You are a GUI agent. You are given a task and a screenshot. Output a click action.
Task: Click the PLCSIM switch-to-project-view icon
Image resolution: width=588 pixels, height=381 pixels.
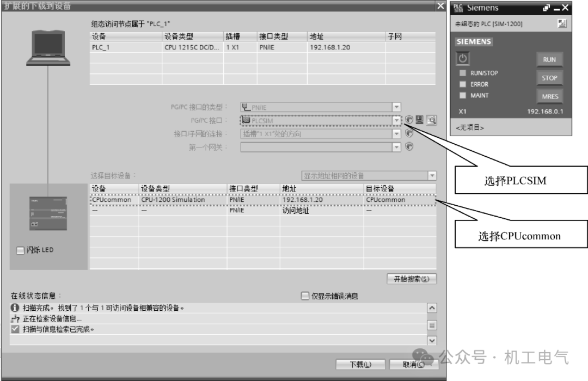click(x=562, y=23)
